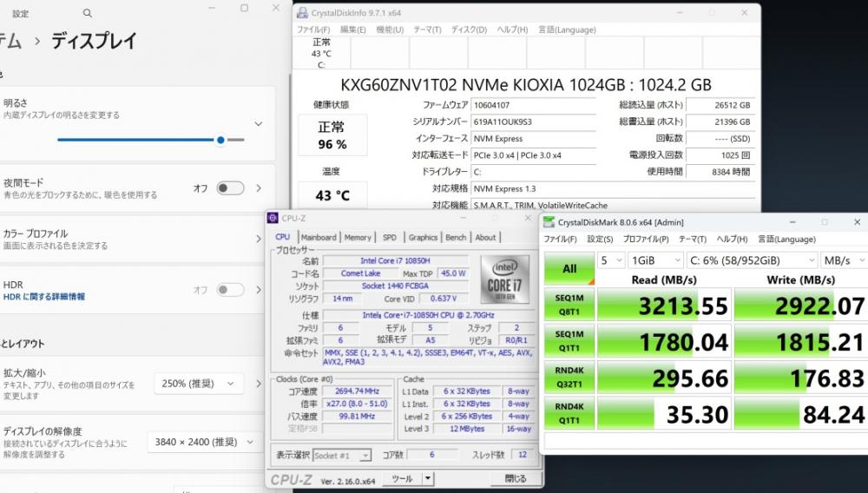Toggle the 夜間モード night light switch
The image size is (868, 493).
tap(230, 188)
